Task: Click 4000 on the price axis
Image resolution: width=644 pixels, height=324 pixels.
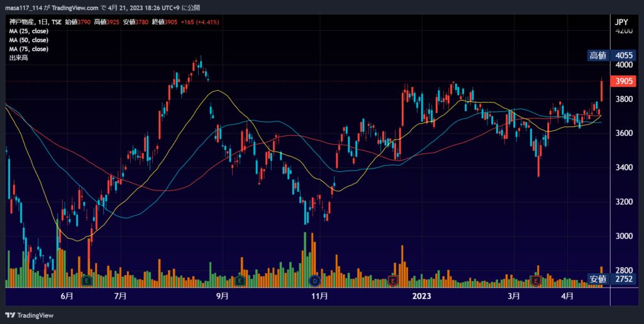Action: point(624,65)
